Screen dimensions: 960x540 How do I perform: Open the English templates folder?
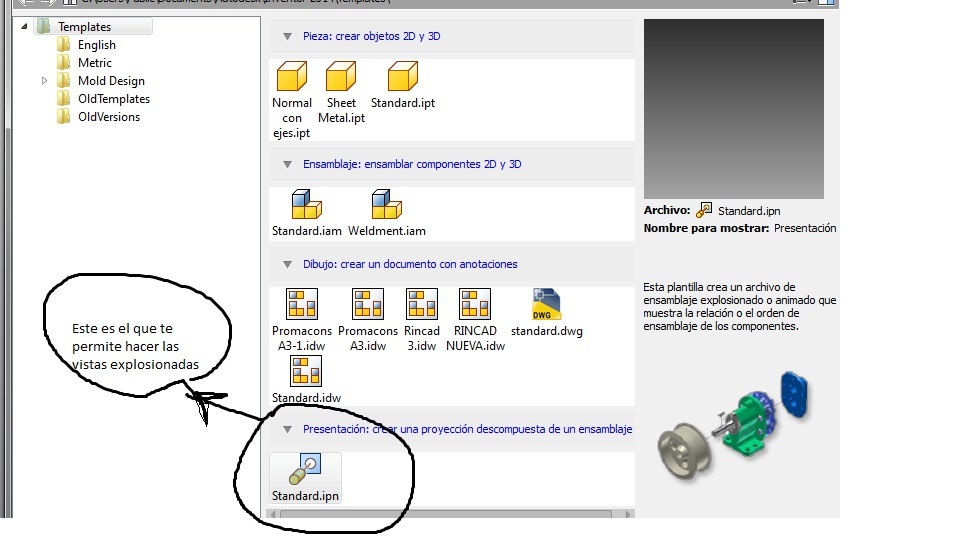97,45
